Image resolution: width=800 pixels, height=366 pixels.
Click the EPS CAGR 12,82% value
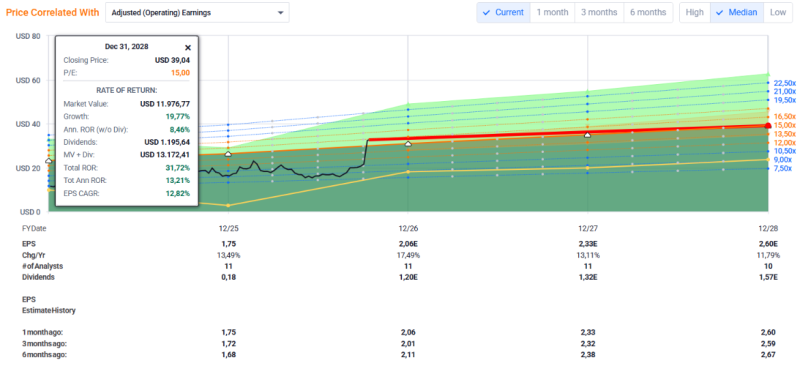coord(178,193)
